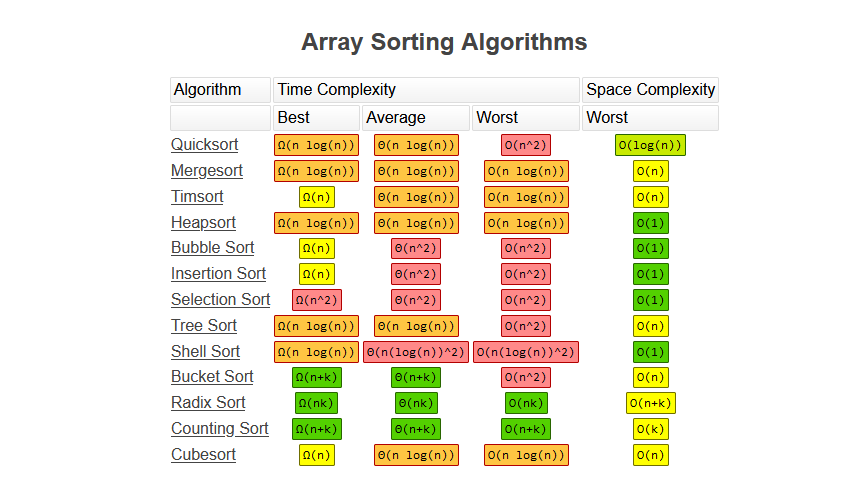Click the Counting Sort link
The width and height of the screenshot is (848, 492).
click(x=219, y=429)
